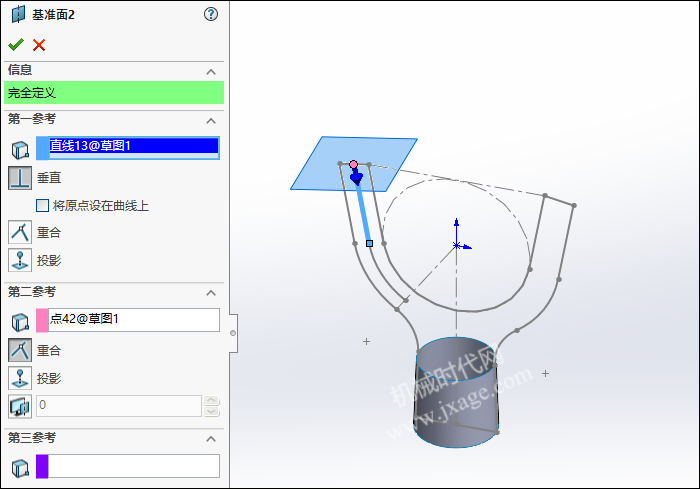Click the 基准面2 title text
Image resolution: width=700 pixels, height=489 pixels.
pyautogui.click(x=53, y=15)
